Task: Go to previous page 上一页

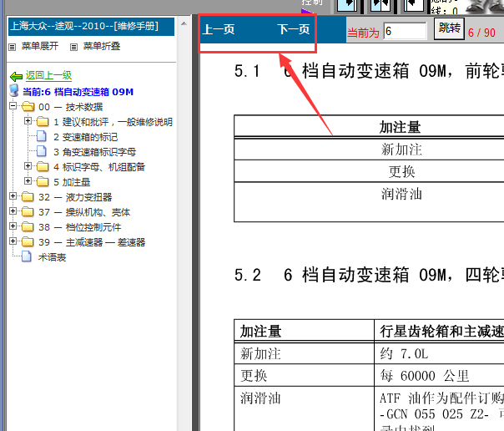Action: [x=219, y=29]
